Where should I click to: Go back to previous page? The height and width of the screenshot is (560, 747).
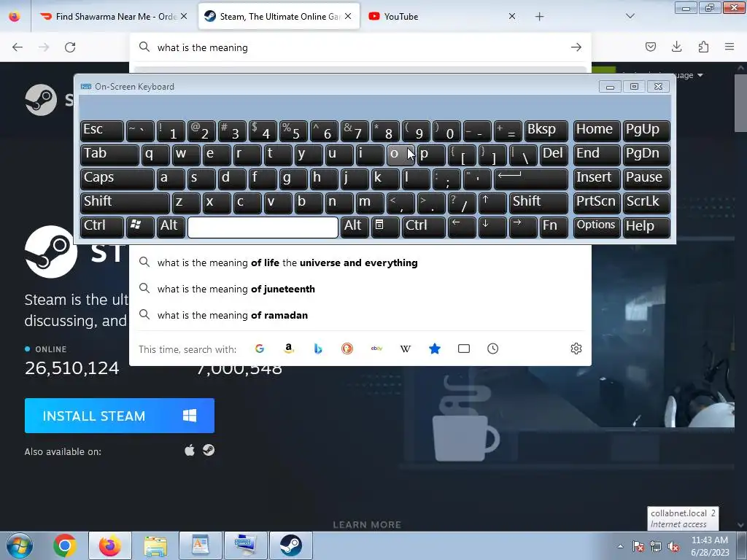(18, 47)
